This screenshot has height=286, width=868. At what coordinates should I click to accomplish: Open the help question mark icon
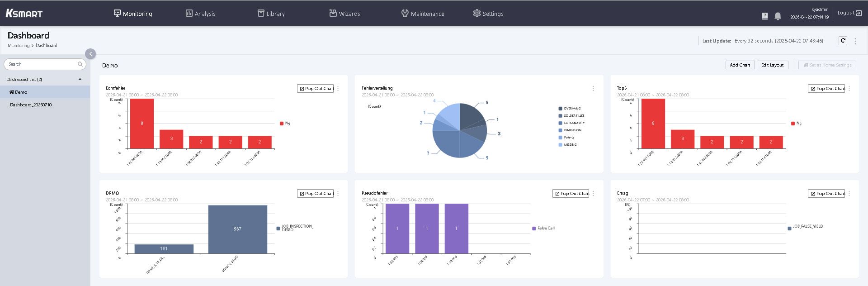point(765,16)
